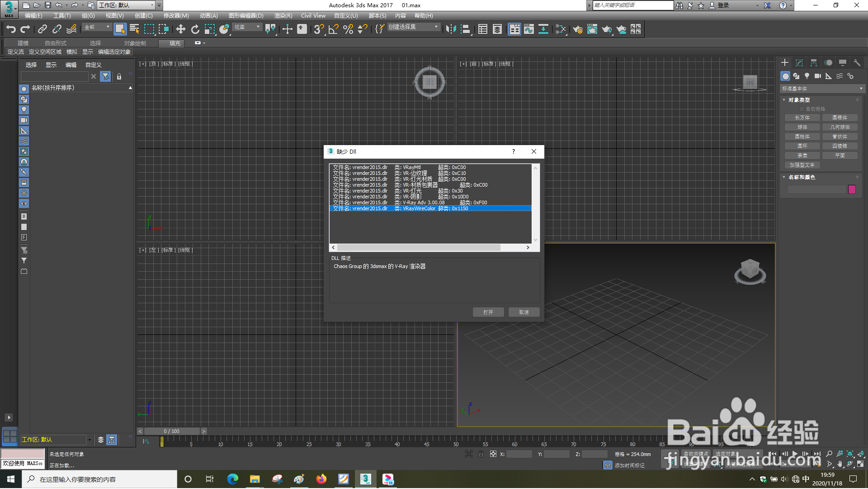Open the Curve Editor icon
This screenshot has height=489, width=868.
pos(529,29)
